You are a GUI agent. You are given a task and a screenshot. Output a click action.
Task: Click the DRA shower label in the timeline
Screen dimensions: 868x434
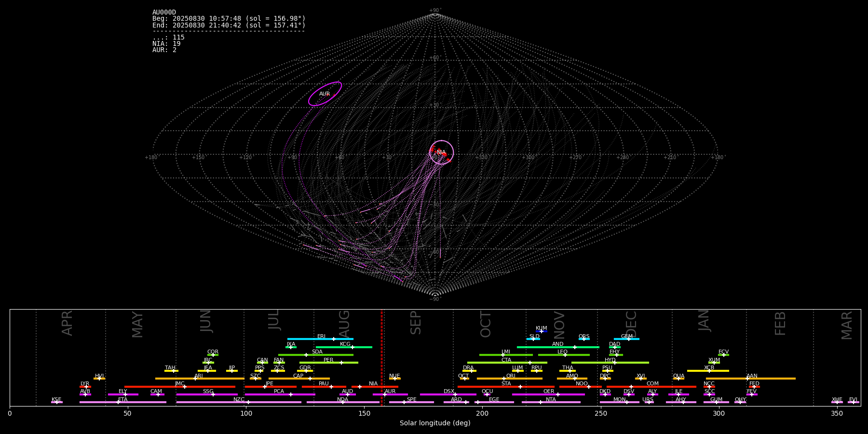(x=468, y=368)
